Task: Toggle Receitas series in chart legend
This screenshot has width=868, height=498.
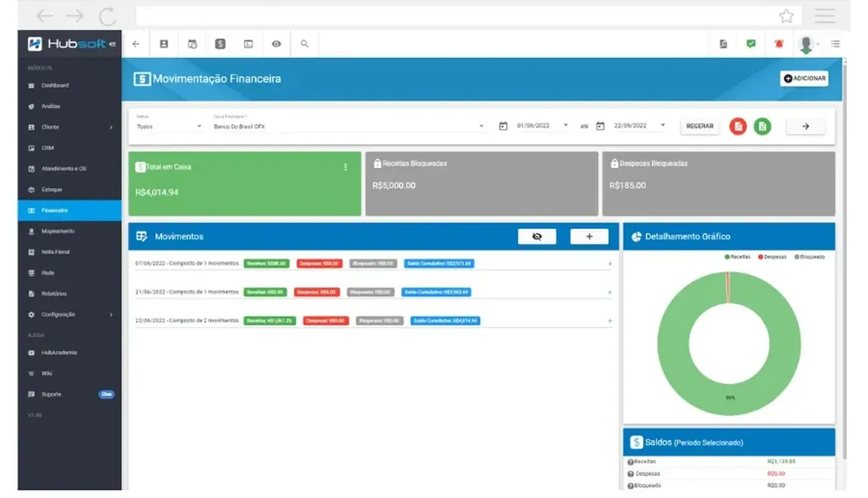Action: pyautogui.click(x=737, y=257)
